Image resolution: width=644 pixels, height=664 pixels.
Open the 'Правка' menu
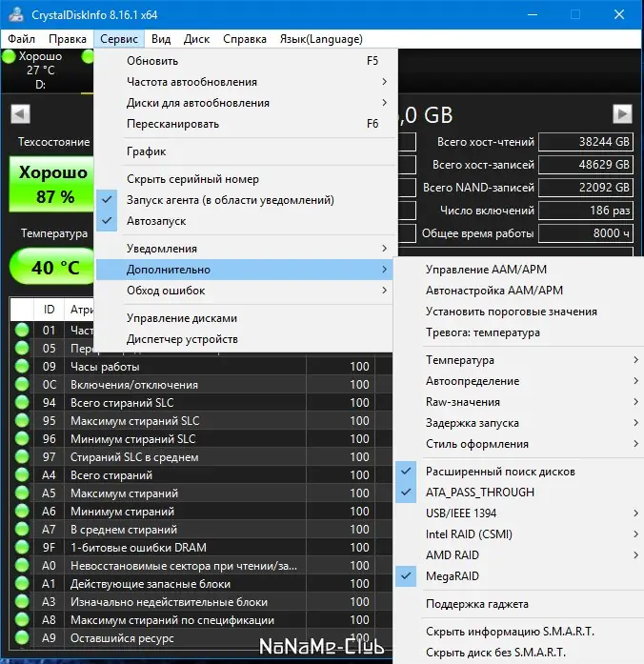click(68, 39)
